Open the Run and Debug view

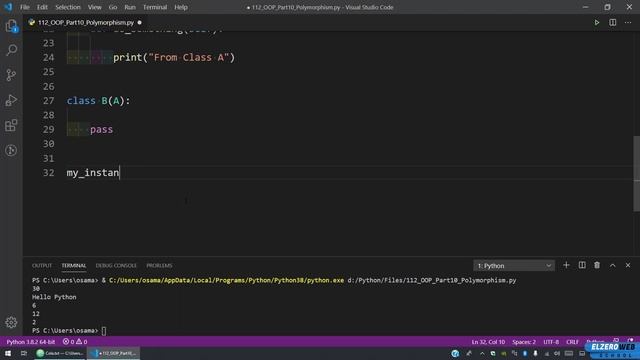[11, 100]
